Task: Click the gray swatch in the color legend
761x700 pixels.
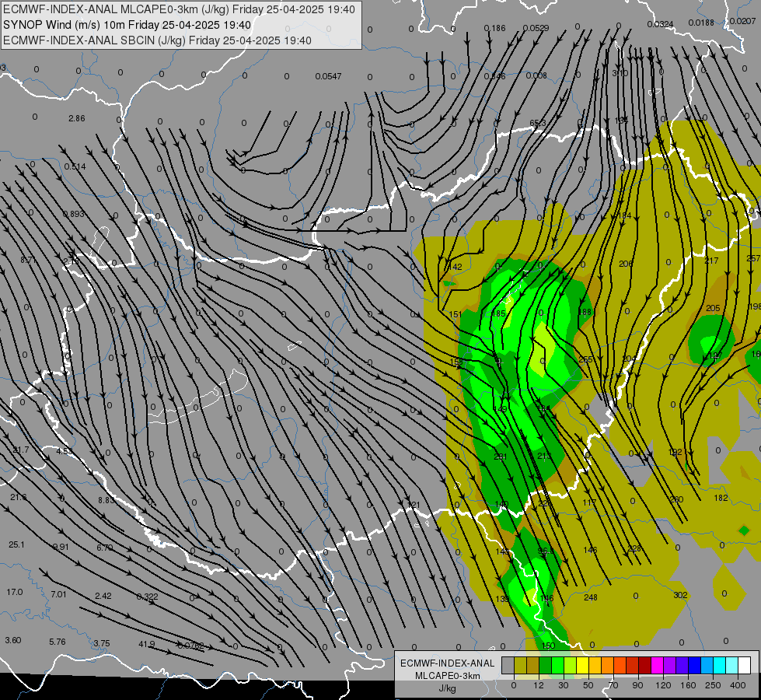Action: click(508, 665)
